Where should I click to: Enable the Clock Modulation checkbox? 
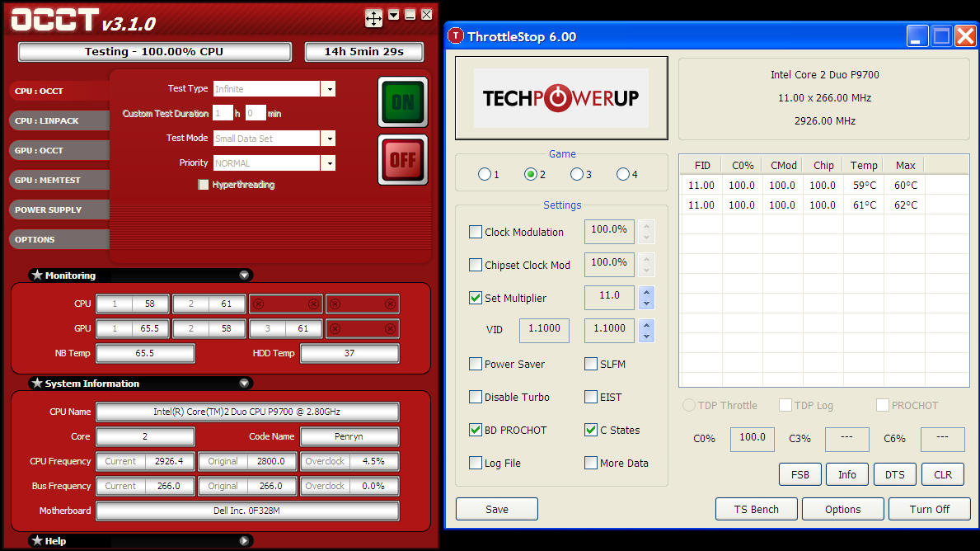pyautogui.click(x=476, y=232)
